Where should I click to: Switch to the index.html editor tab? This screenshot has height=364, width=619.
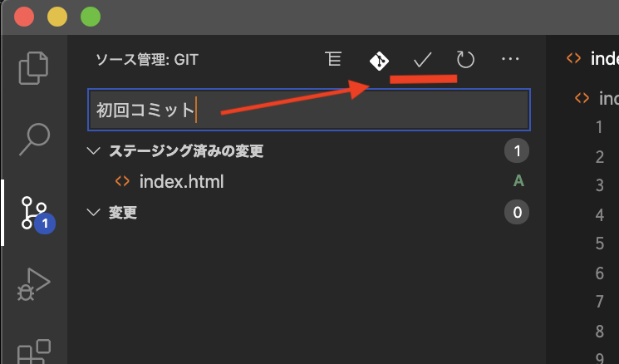coord(592,59)
